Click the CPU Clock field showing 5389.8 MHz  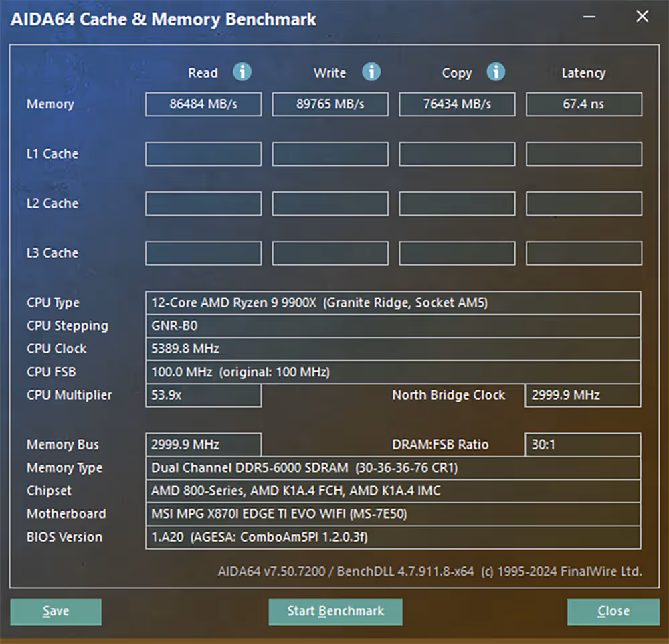393,348
